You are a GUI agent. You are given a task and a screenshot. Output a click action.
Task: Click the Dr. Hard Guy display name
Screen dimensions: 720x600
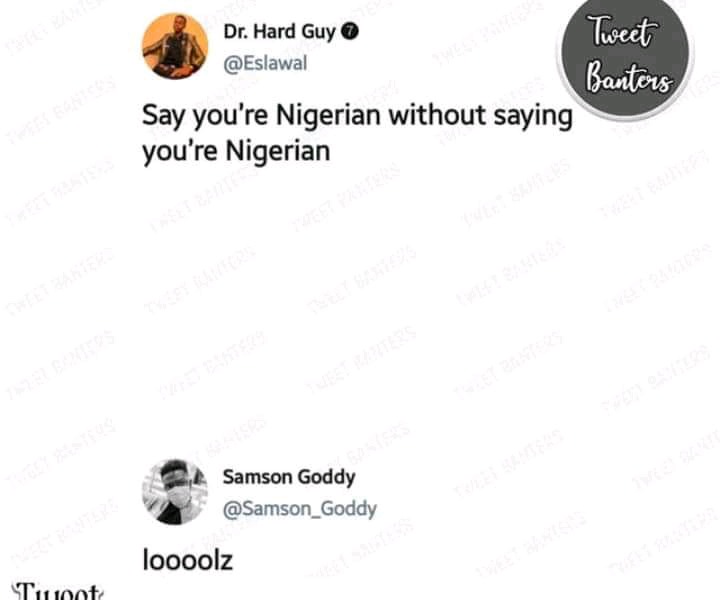coord(280,32)
